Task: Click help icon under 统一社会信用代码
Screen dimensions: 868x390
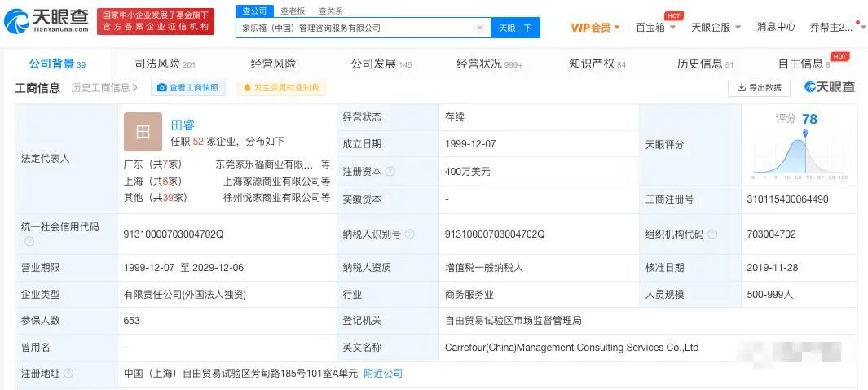Action: (x=29, y=242)
